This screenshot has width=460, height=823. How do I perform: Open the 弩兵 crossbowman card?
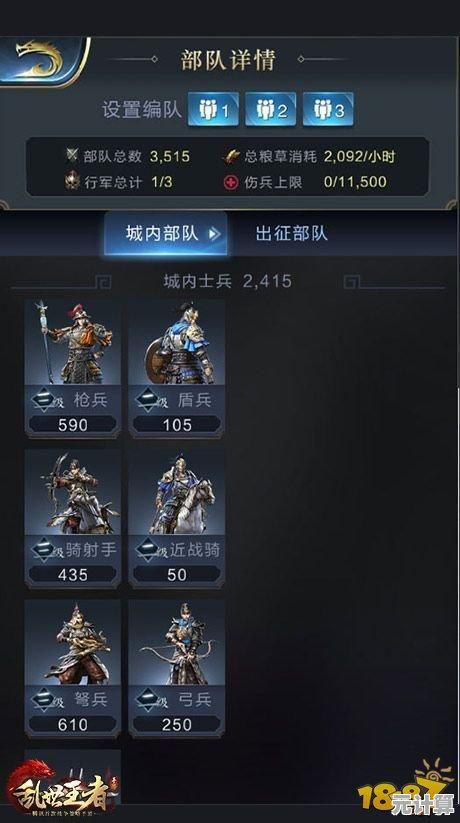73,668
